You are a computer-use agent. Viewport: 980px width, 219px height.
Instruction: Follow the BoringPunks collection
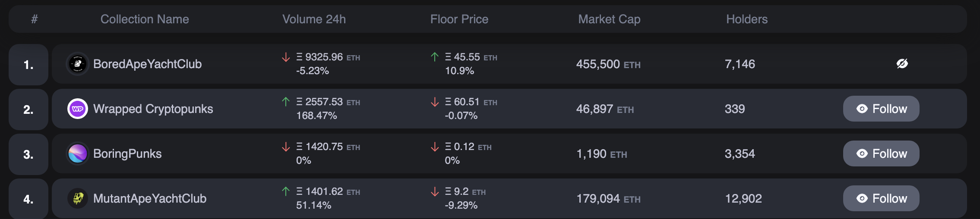(x=881, y=153)
